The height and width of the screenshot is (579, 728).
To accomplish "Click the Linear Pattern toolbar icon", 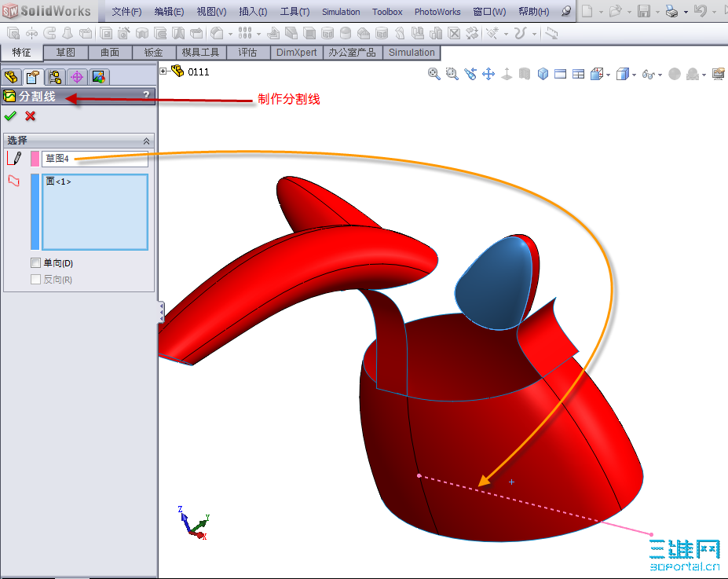I will (245, 33).
